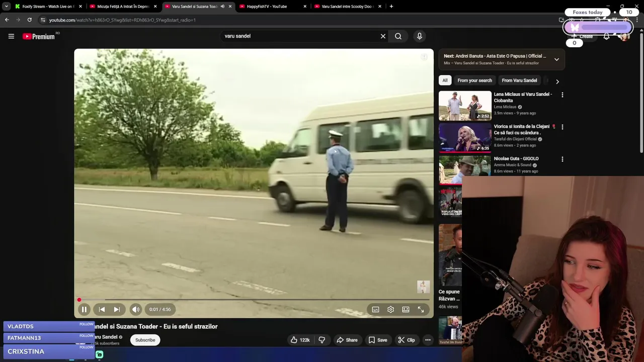644x362 pixels.
Task: Run search with magnifier icon
Action: coord(398,36)
